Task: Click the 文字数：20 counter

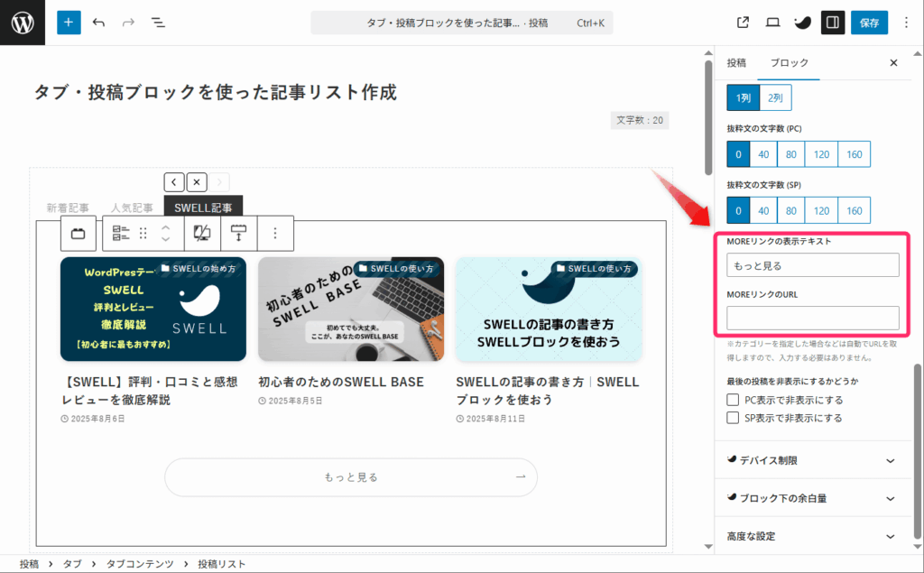Action: [x=640, y=120]
